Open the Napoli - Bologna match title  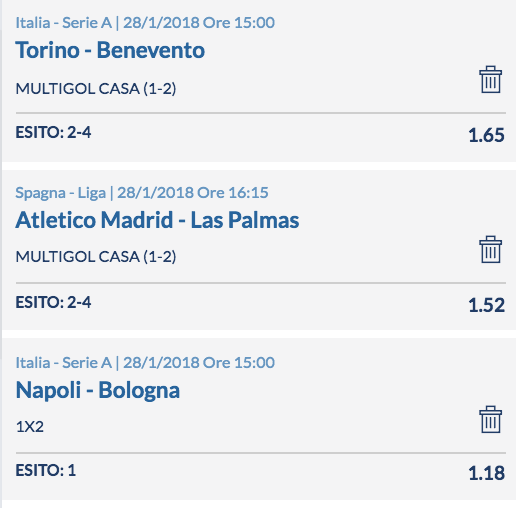click(x=98, y=390)
